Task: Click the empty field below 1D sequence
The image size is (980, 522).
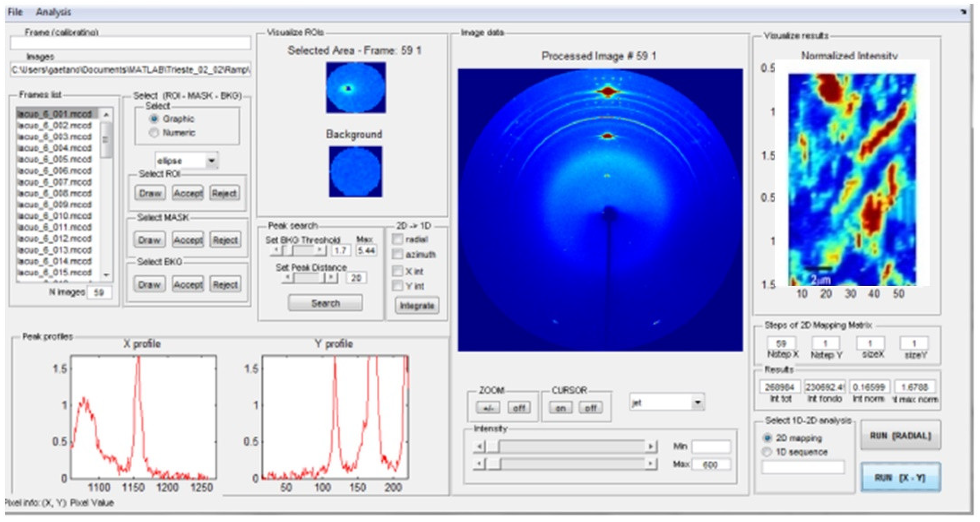Action: (803, 467)
